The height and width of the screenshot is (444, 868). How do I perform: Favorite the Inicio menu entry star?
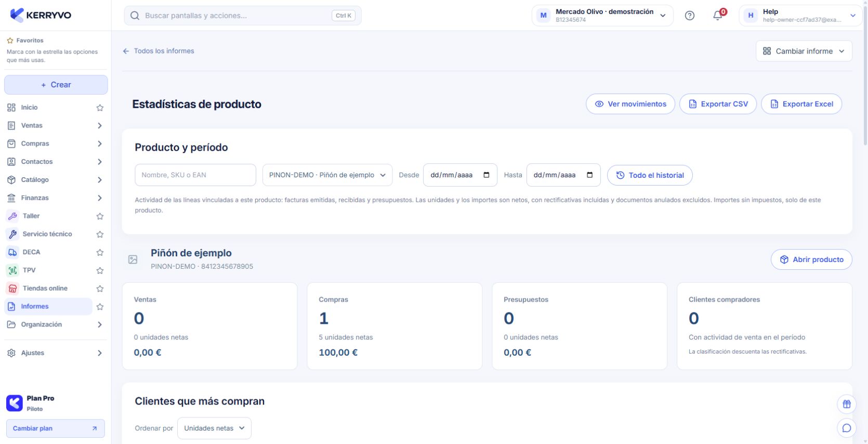tap(100, 108)
